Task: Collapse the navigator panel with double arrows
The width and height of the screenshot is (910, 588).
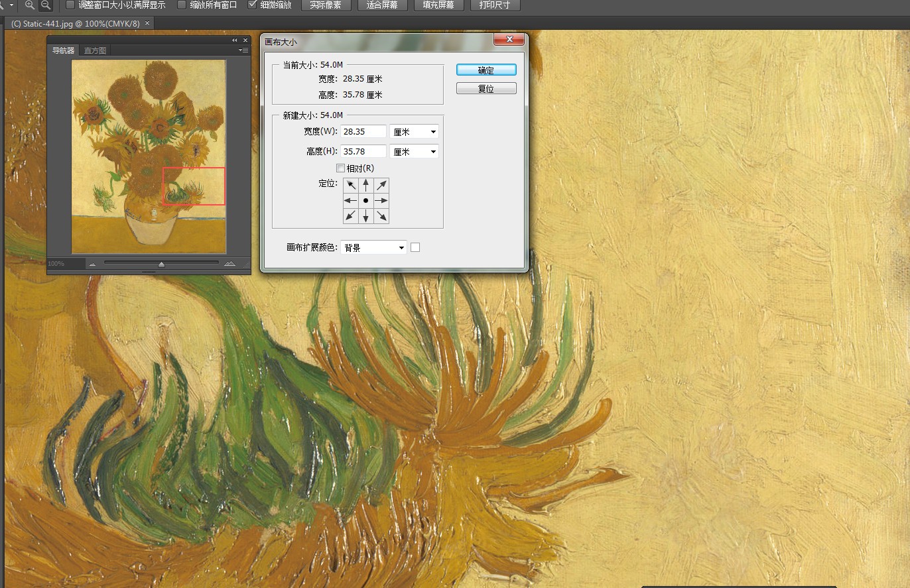Action: tap(234, 40)
